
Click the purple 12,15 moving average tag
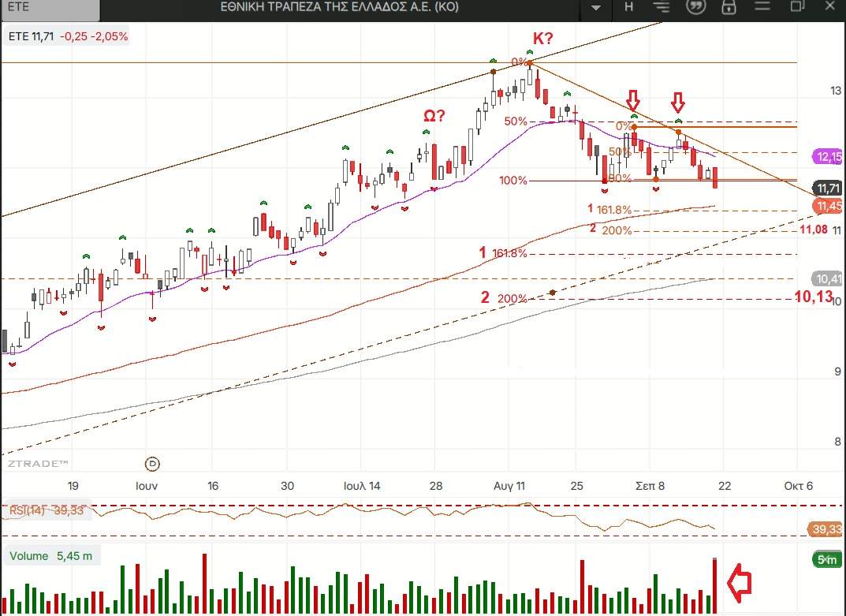click(829, 157)
